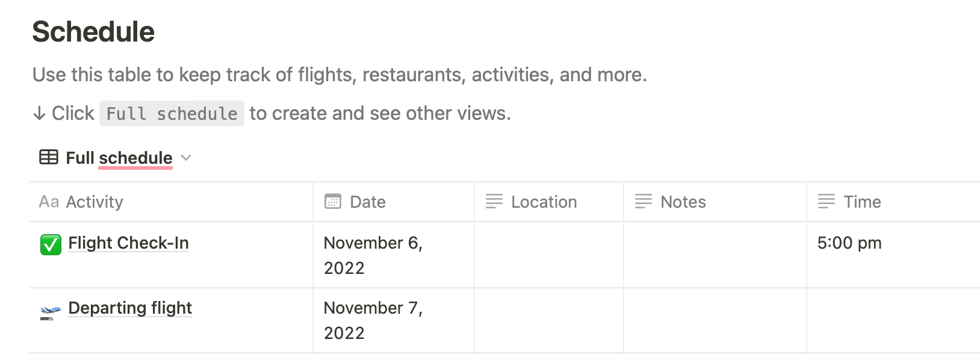The image size is (980, 354).
Task: Click the text icon in Notes header
Action: click(643, 202)
